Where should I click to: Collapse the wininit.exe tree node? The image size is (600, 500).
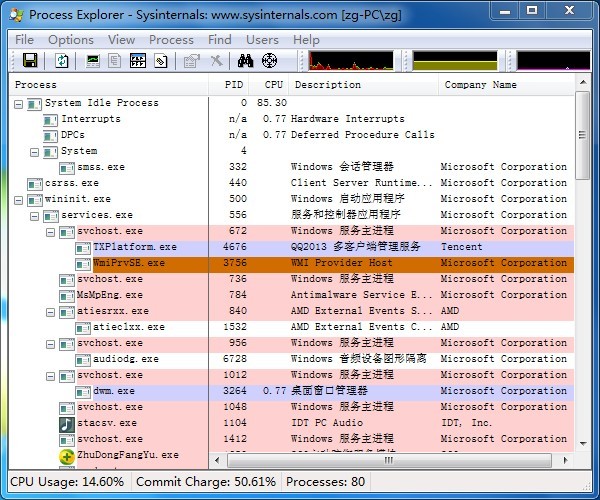(19, 200)
